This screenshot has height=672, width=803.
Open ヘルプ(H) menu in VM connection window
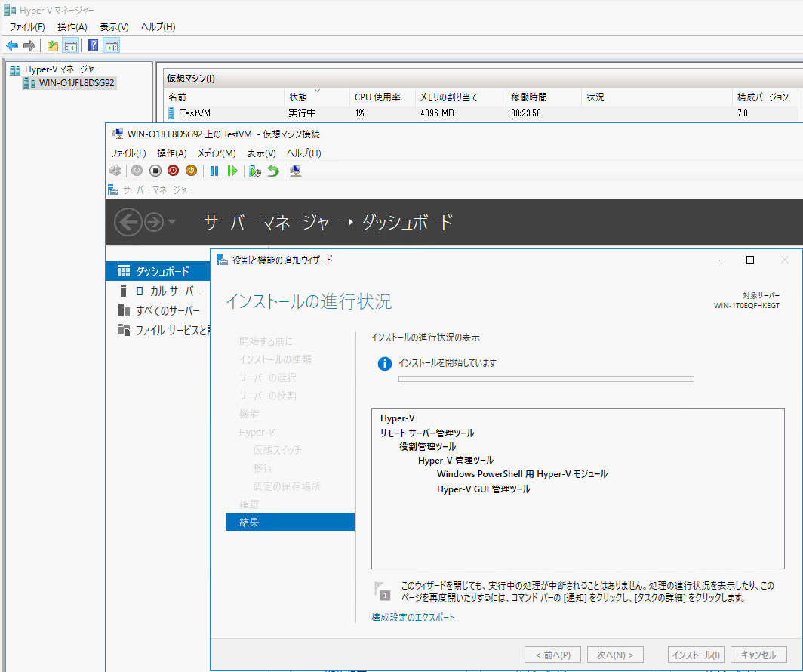[303, 153]
